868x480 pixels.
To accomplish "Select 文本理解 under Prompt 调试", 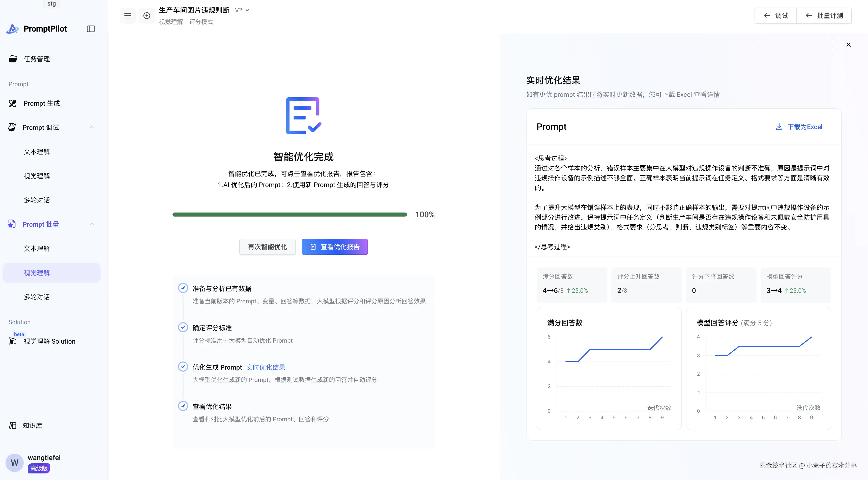I will [37, 152].
